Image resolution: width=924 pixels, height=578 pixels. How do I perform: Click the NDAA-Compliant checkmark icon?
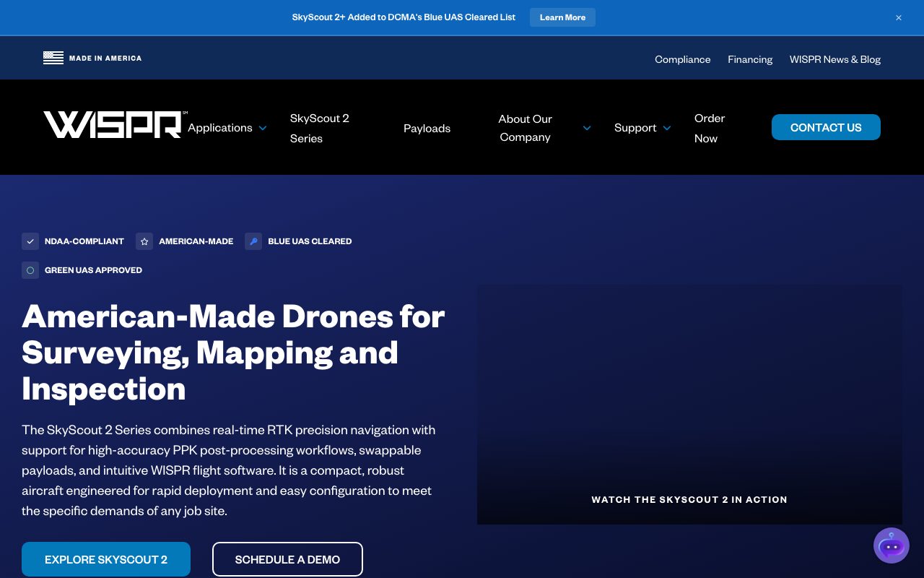click(30, 241)
